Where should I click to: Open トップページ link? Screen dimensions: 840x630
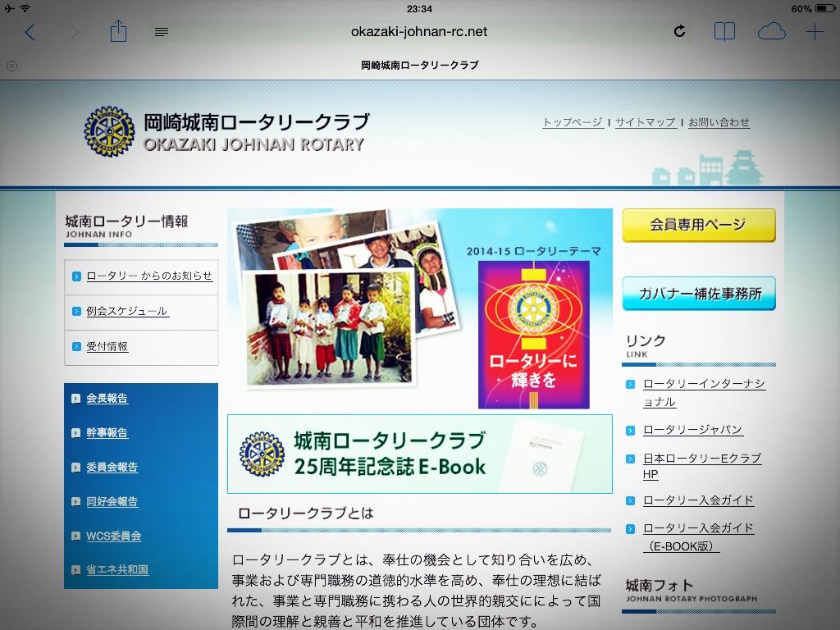(573, 122)
